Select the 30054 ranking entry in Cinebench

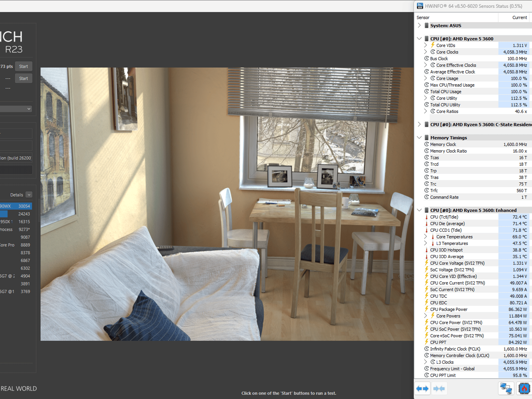click(16, 206)
